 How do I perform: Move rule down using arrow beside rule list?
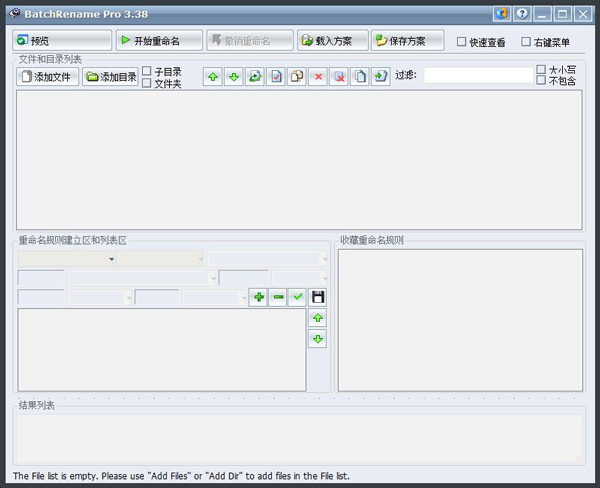tap(318, 339)
